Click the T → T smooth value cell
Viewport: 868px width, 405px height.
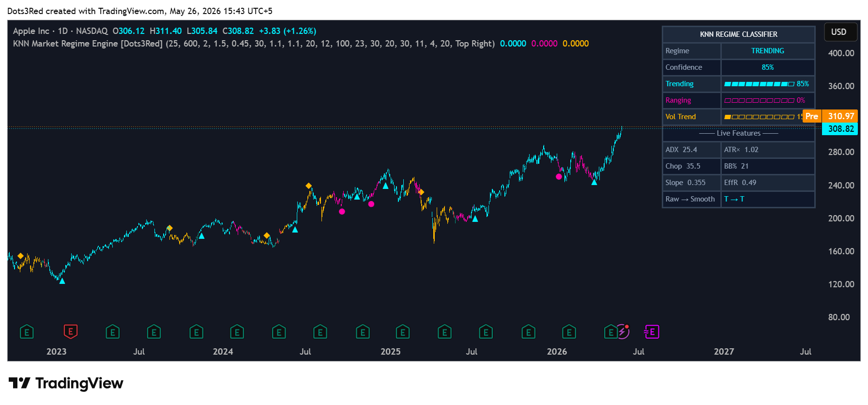(x=768, y=199)
